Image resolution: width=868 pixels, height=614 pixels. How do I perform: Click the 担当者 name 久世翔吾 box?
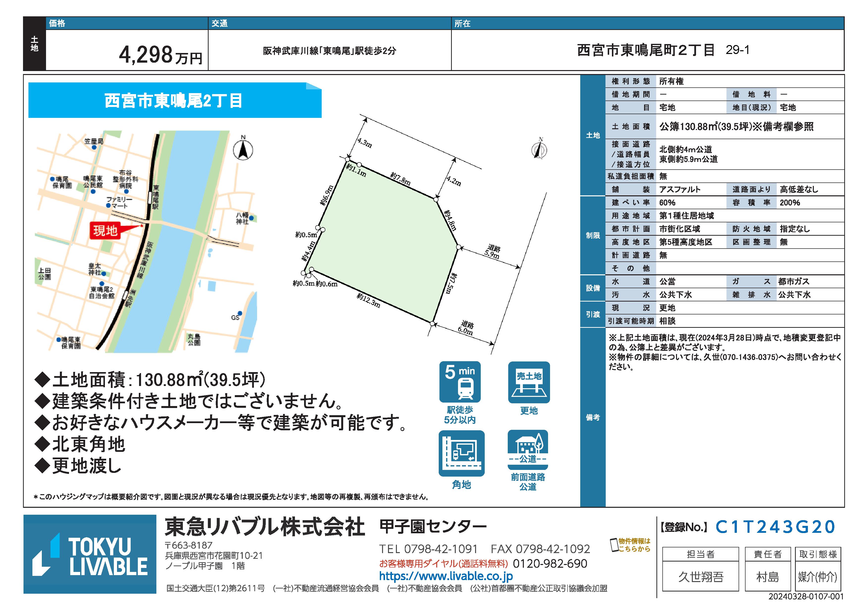[x=700, y=577]
